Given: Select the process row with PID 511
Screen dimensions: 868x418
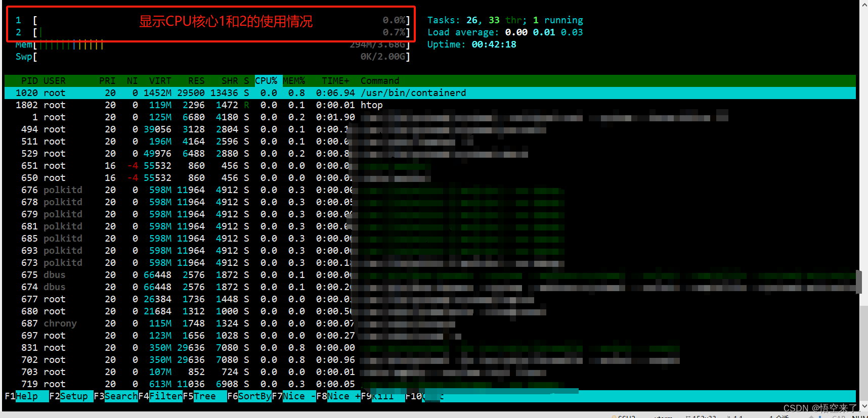Looking at the screenshot, I should coord(430,142).
